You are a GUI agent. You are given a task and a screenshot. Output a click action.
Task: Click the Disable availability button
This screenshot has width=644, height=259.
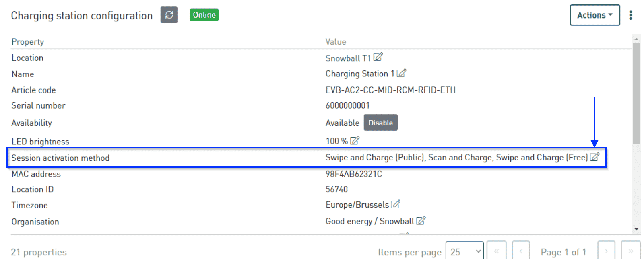click(x=380, y=123)
